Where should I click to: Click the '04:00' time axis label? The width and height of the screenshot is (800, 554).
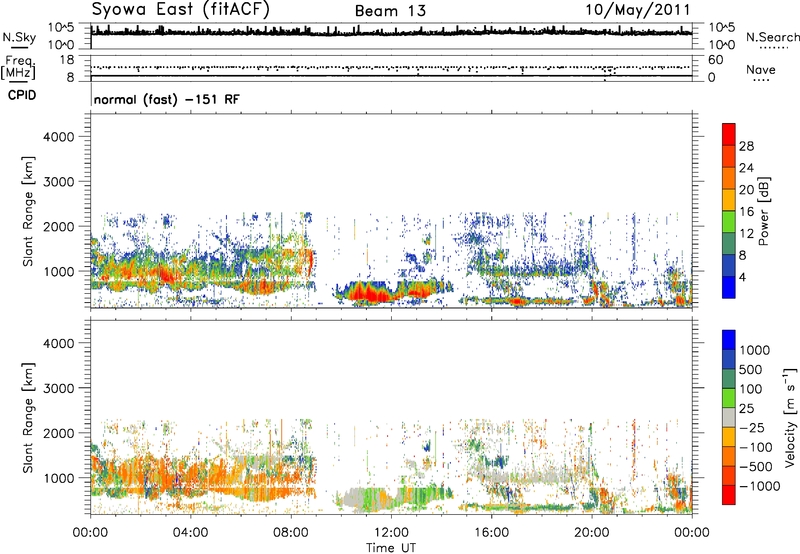190,533
